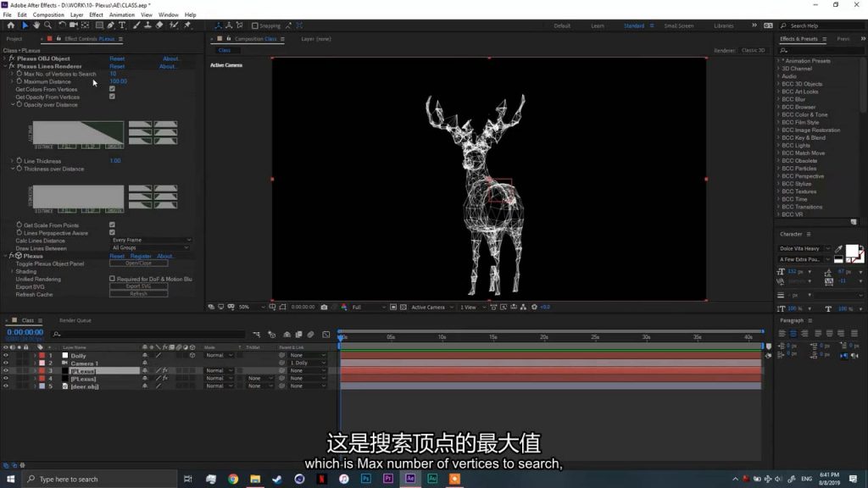Enable Unified Rendering required for DoF checkbox
Viewport: 868px width, 488px height.
pos(113,279)
